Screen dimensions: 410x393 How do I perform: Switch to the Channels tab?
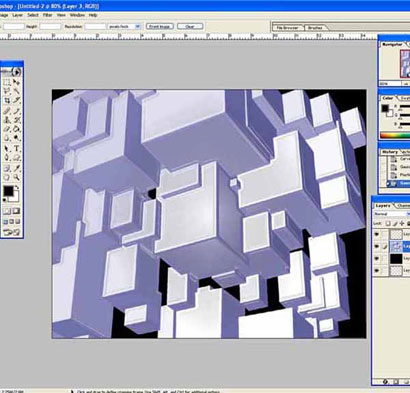point(403,206)
